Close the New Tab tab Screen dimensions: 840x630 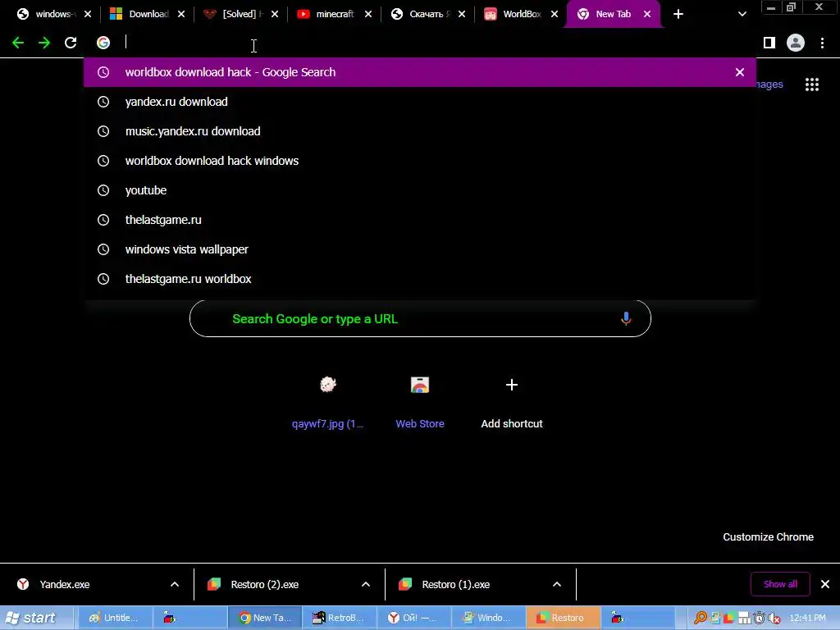click(x=647, y=15)
